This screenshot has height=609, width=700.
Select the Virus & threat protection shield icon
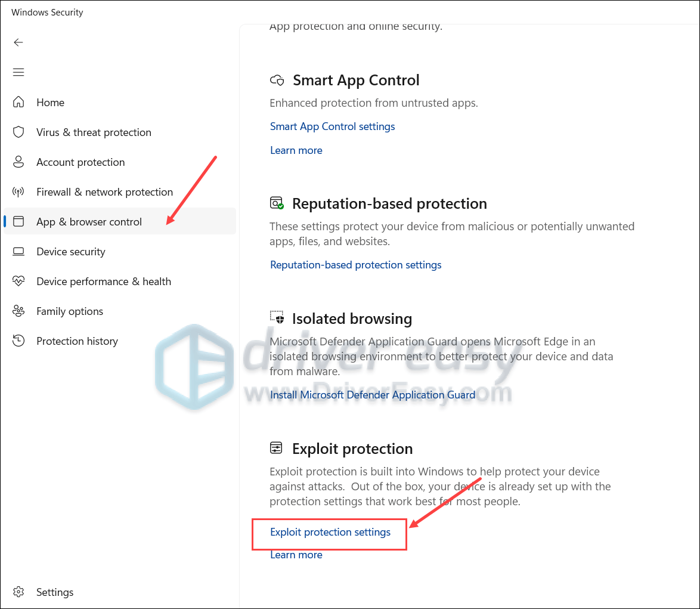tap(18, 132)
